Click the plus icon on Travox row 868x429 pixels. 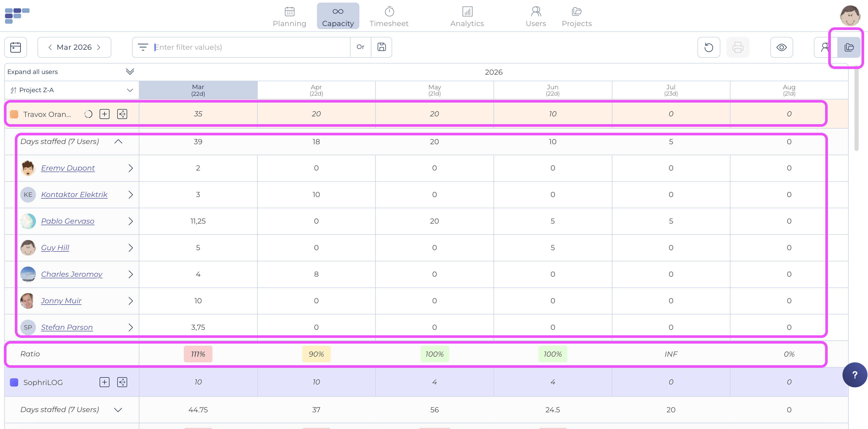tap(105, 114)
